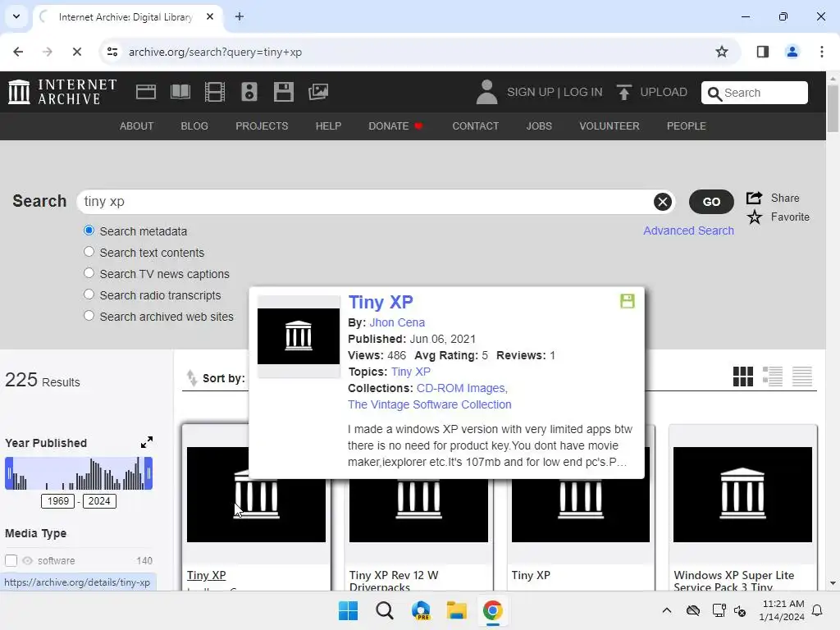Viewport: 840px width, 630px height.
Task: Open Chrome side panel
Action: click(x=762, y=52)
